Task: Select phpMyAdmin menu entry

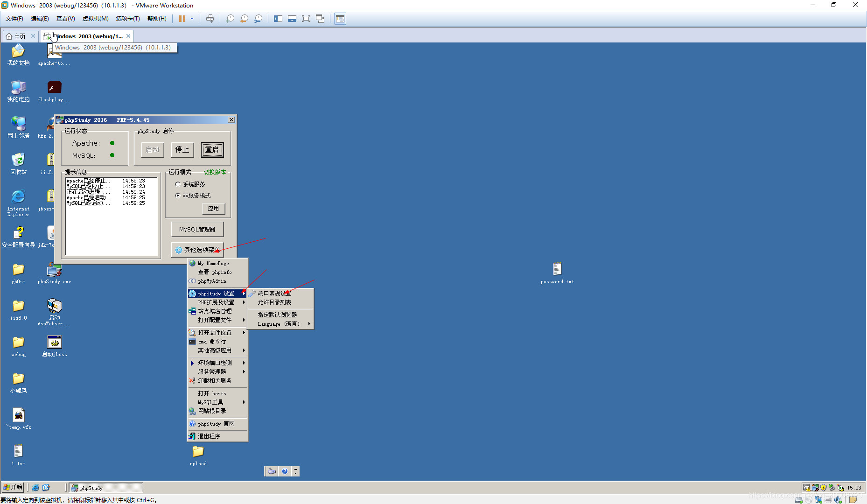Action: 217,281
